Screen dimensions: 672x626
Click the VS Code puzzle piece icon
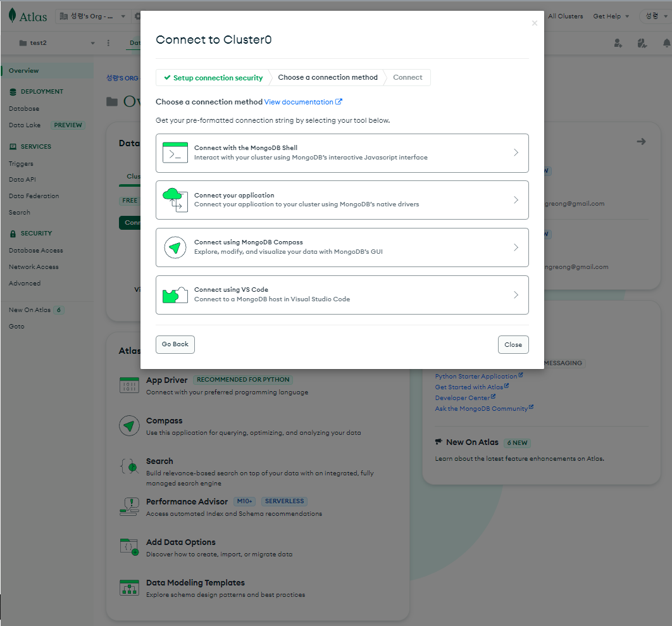[x=175, y=295]
